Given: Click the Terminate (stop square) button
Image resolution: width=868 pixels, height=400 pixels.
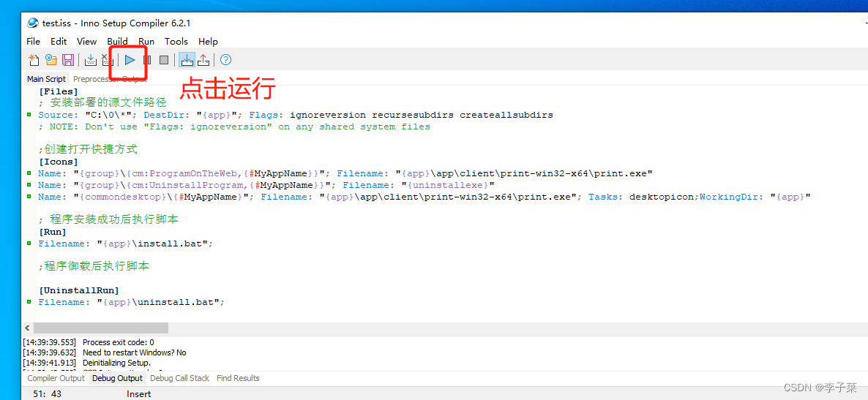Looking at the screenshot, I should tap(164, 60).
